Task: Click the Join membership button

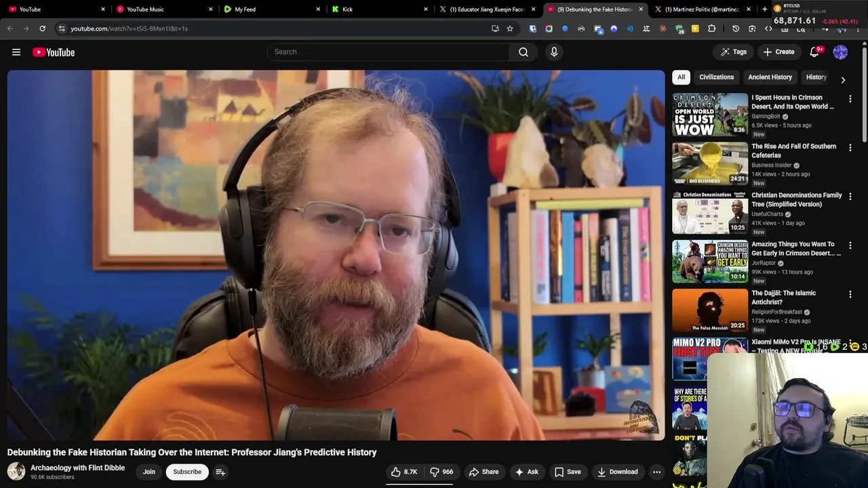Action: pyautogui.click(x=149, y=472)
